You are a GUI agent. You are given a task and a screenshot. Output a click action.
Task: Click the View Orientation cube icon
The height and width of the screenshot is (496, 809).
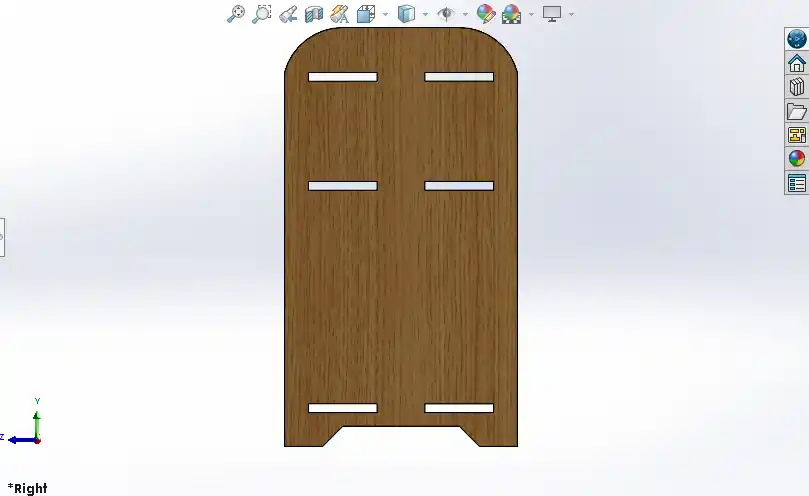click(x=366, y=14)
